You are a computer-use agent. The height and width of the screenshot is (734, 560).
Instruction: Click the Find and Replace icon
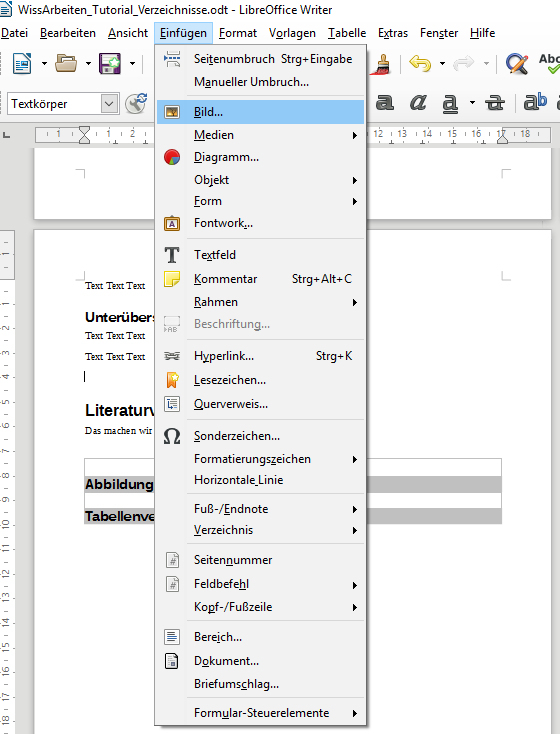click(517, 64)
